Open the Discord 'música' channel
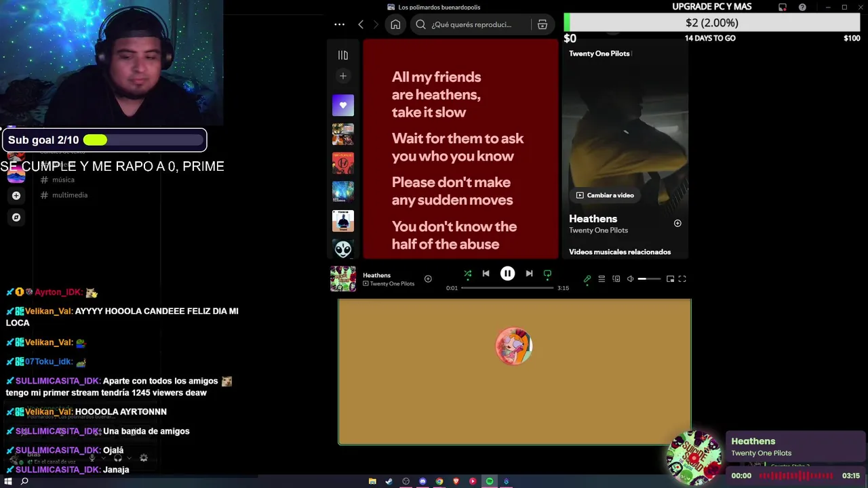The height and width of the screenshot is (488, 868). [x=63, y=180]
